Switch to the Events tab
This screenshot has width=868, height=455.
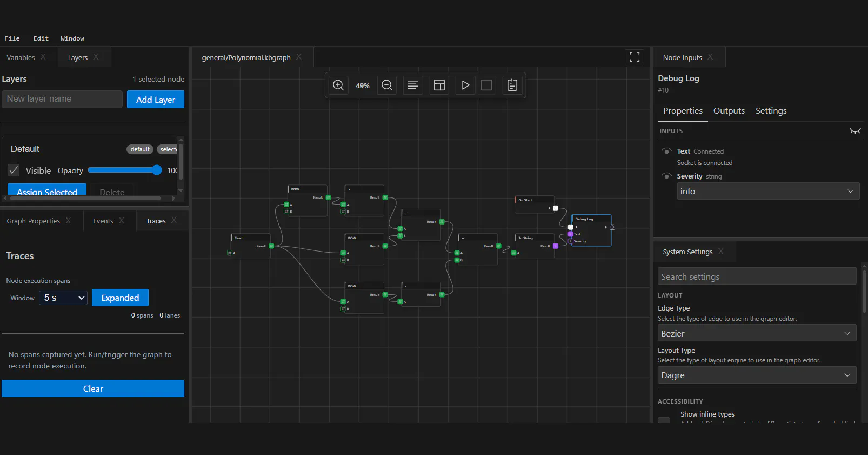(103, 221)
